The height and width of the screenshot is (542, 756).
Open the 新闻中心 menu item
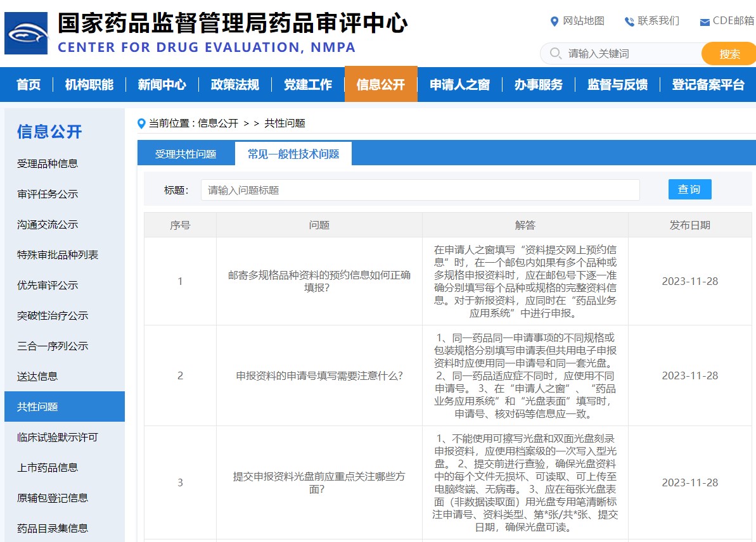[x=162, y=84]
